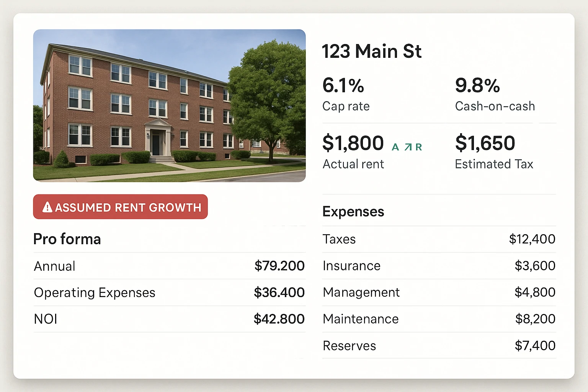This screenshot has height=392, width=588.
Task: Select the Insurance expense row
Action: tap(439, 266)
